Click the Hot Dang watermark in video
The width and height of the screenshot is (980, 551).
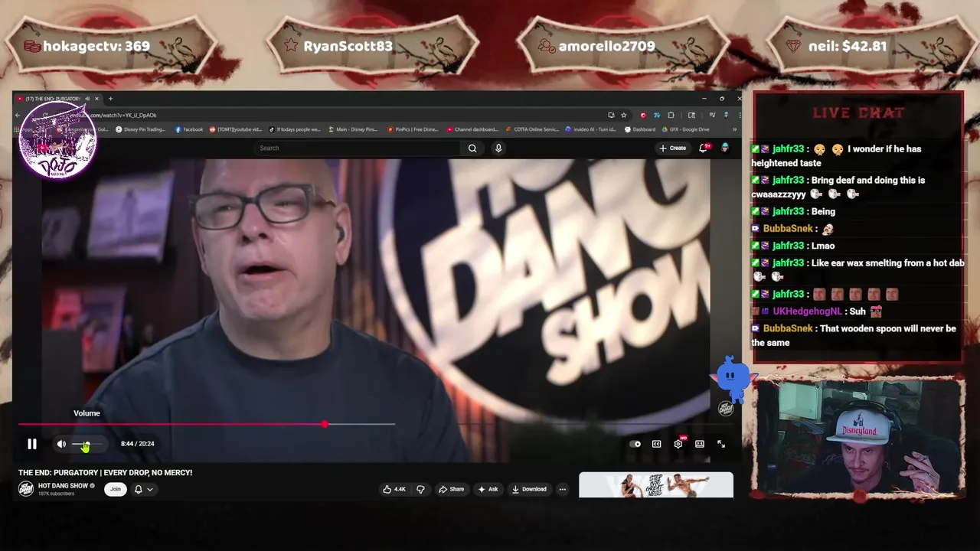(x=725, y=409)
